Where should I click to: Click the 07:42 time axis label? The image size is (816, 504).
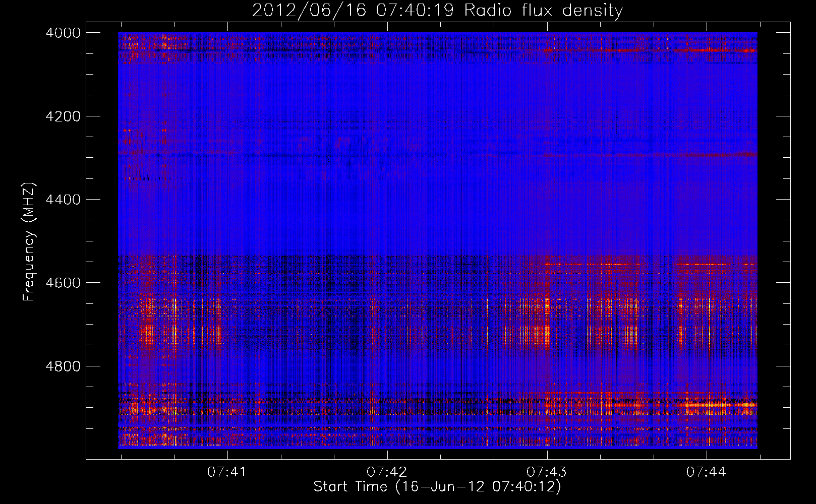[x=387, y=472]
